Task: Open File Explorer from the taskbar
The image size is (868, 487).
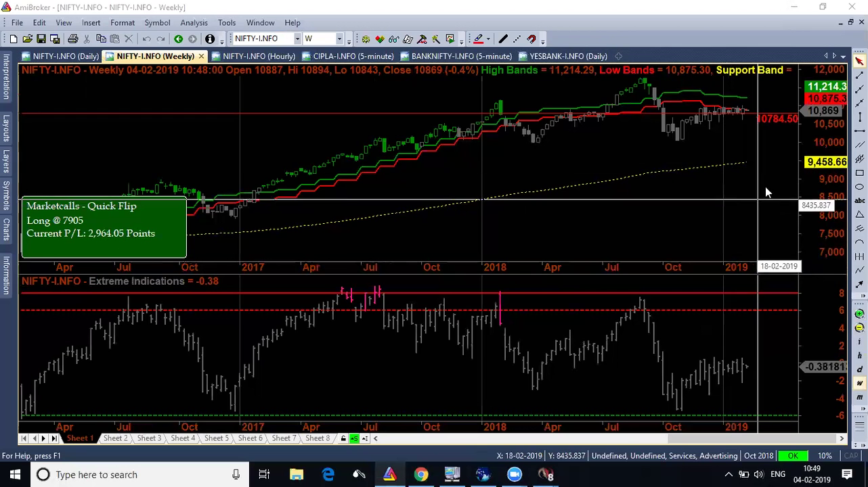Action: [297, 475]
